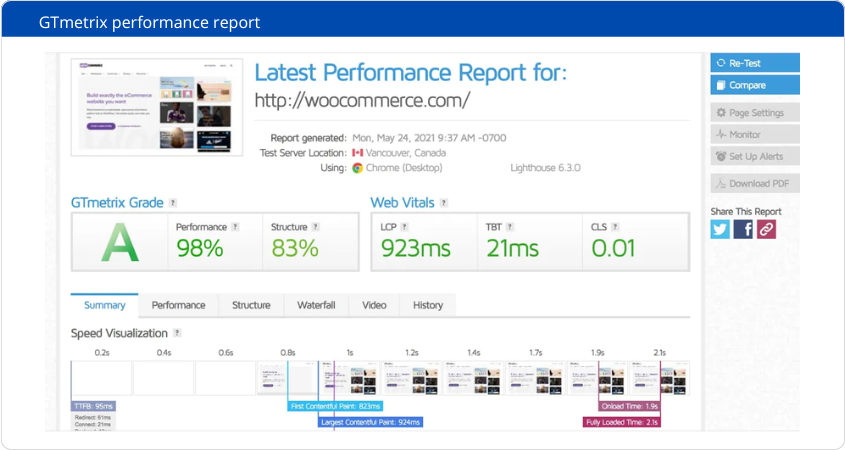
Task: Click the Monitor button
Action: pyautogui.click(x=754, y=134)
